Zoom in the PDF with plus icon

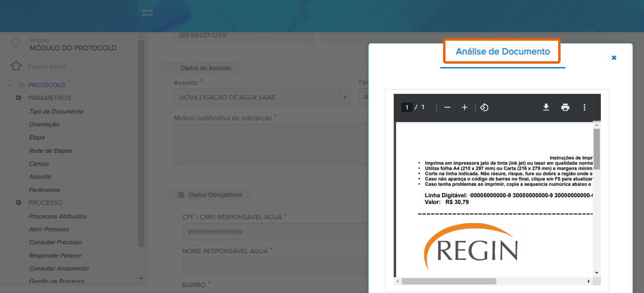(x=464, y=107)
